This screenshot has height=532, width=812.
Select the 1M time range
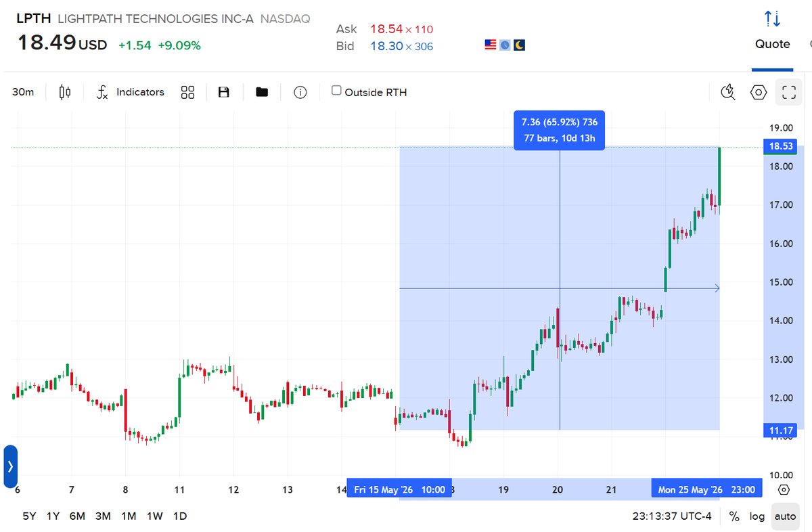129,516
